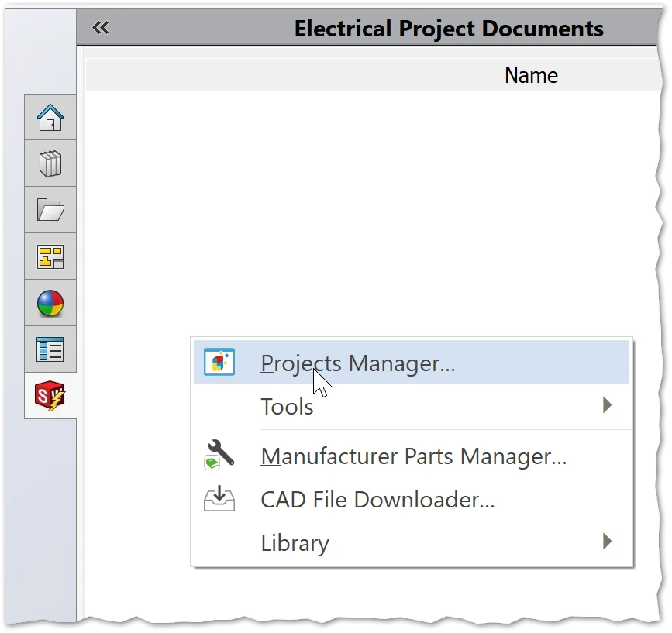672x633 pixels.
Task: Open the Library menu entry
Action: point(295,543)
